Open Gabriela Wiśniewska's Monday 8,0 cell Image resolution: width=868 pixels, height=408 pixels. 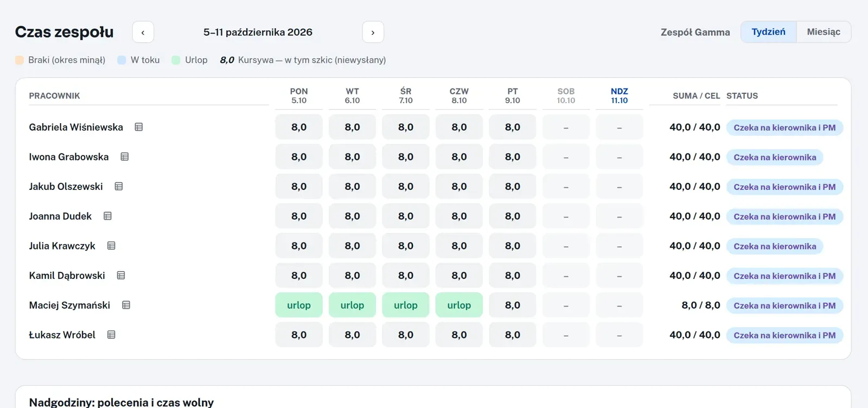tap(299, 127)
